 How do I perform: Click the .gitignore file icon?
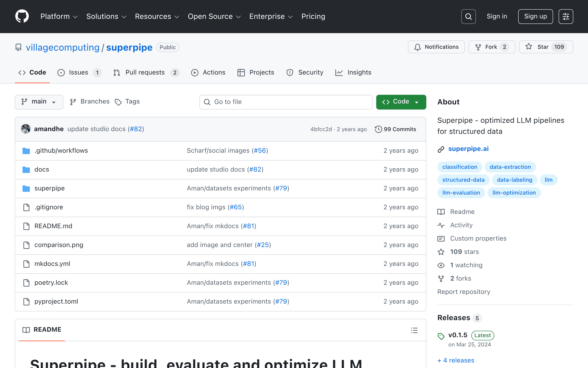tap(26, 207)
